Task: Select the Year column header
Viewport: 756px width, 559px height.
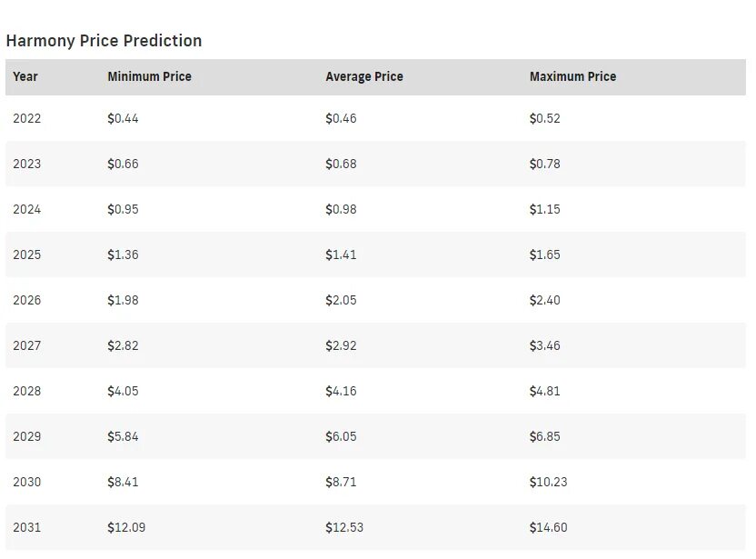Action: 25,76
